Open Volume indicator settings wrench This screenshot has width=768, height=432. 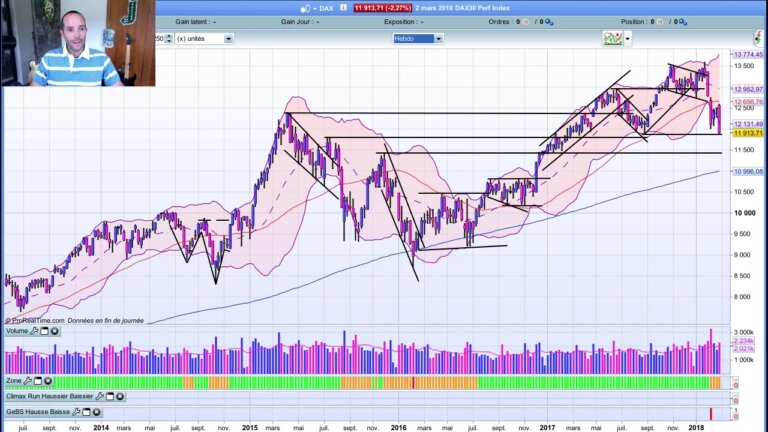click(34, 331)
